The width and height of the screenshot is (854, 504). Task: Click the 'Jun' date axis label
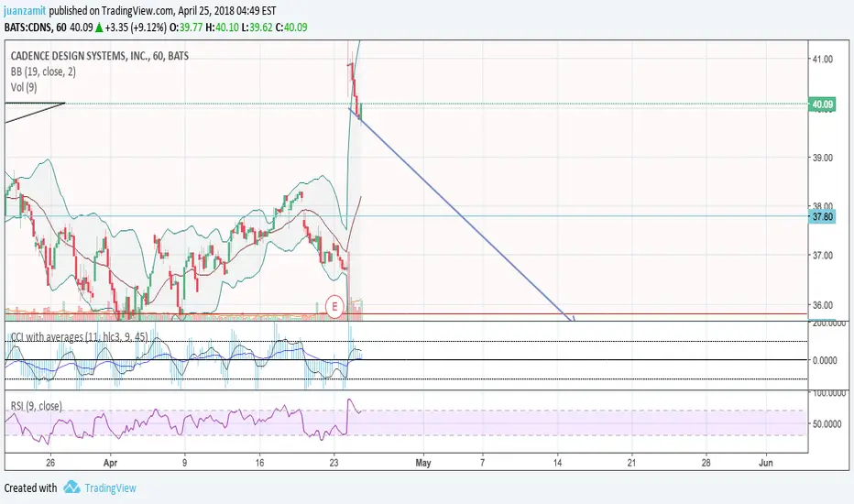point(766,463)
